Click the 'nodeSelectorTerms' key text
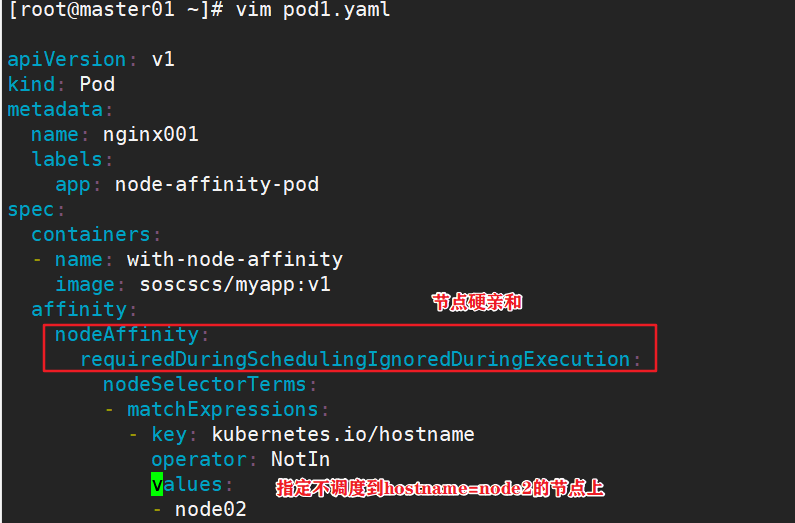Image resolution: width=795 pixels, height=523 pixels. coord(205,384)
